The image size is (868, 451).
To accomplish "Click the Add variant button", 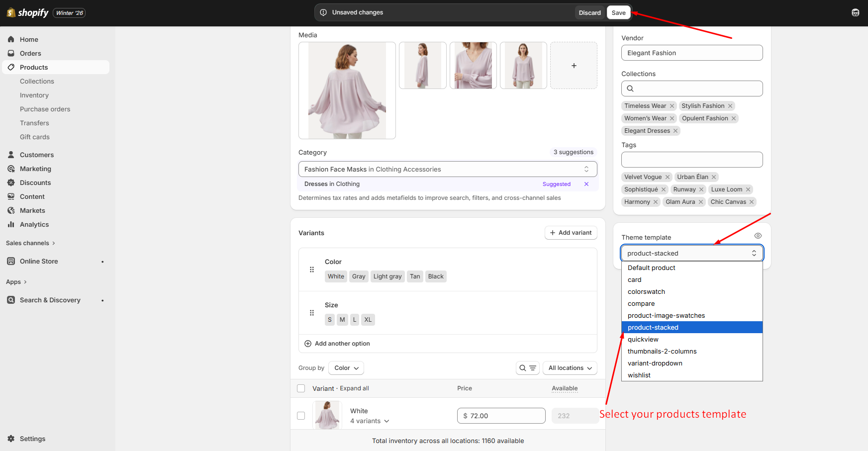I will click(571, 233).
